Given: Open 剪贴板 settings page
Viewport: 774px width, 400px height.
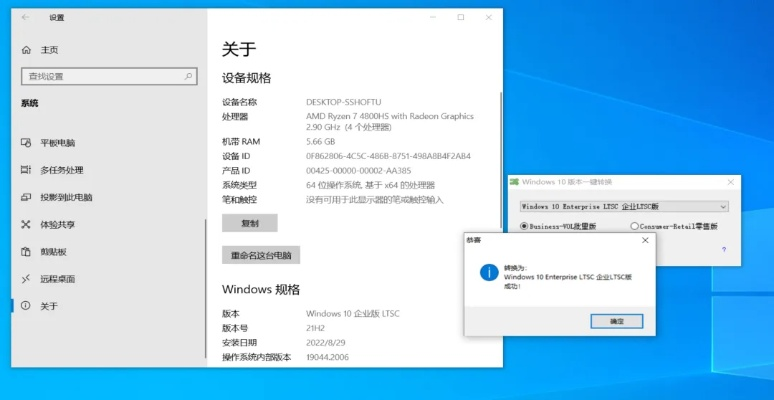Looking at the screenshot, I should pos(53,252).
